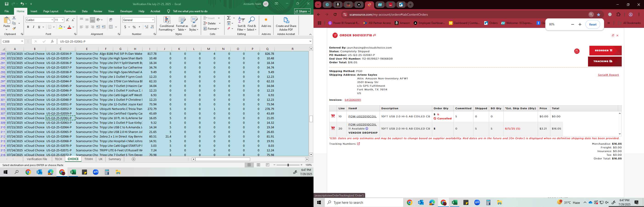Open the Fill Color dropdown arrow
Screen dimensions: 644x207
64,27
